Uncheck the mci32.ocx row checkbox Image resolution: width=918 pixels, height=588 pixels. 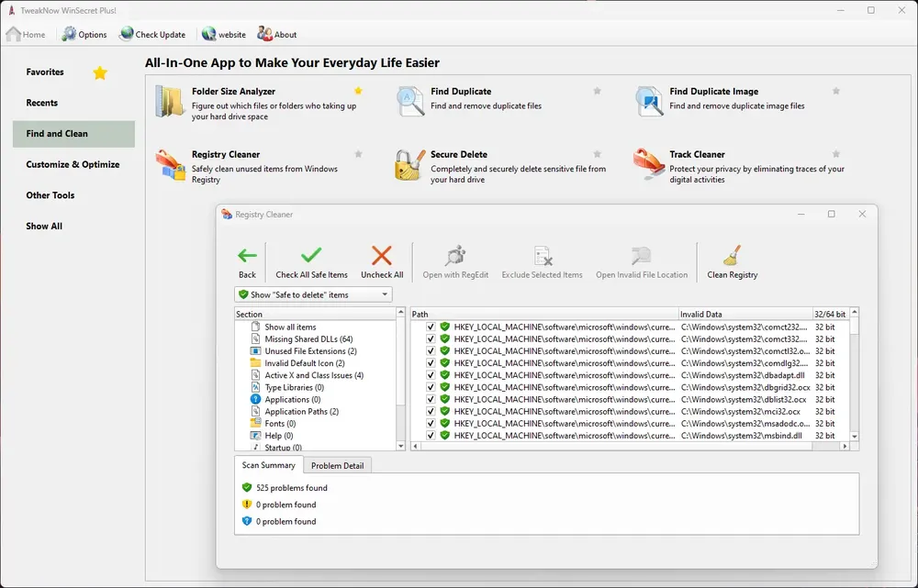coord(431,411)
